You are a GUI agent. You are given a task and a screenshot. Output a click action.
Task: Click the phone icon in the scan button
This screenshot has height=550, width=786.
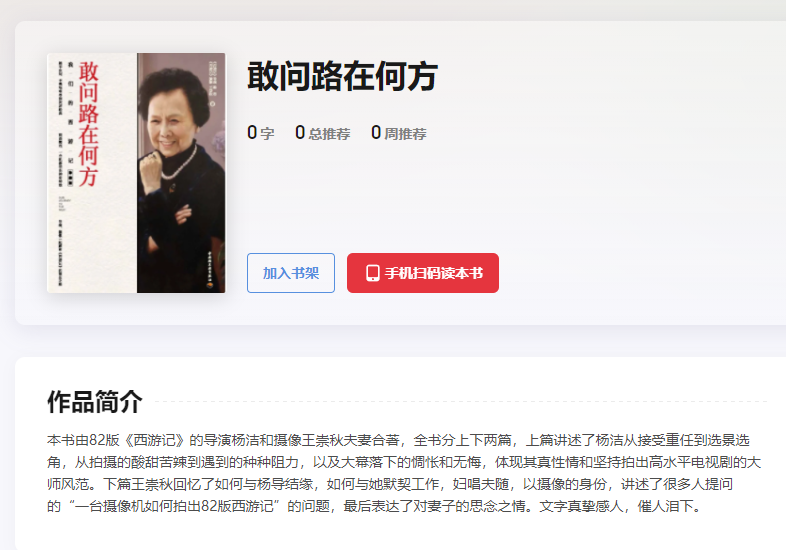pyautogui.click(x=372, y=273)
